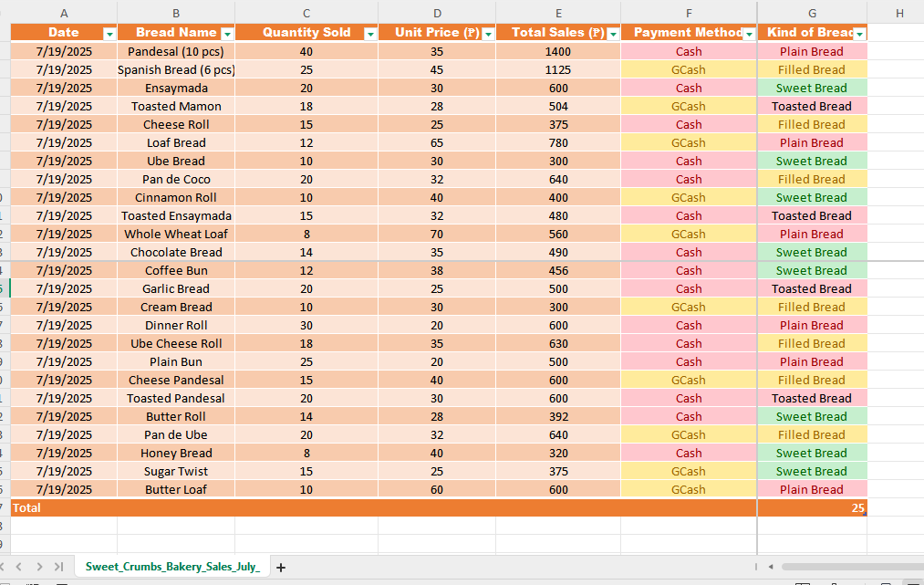Select the 'Toasted Mamon' cell
This screenshot has height=585, width=924.
(176, 106)
